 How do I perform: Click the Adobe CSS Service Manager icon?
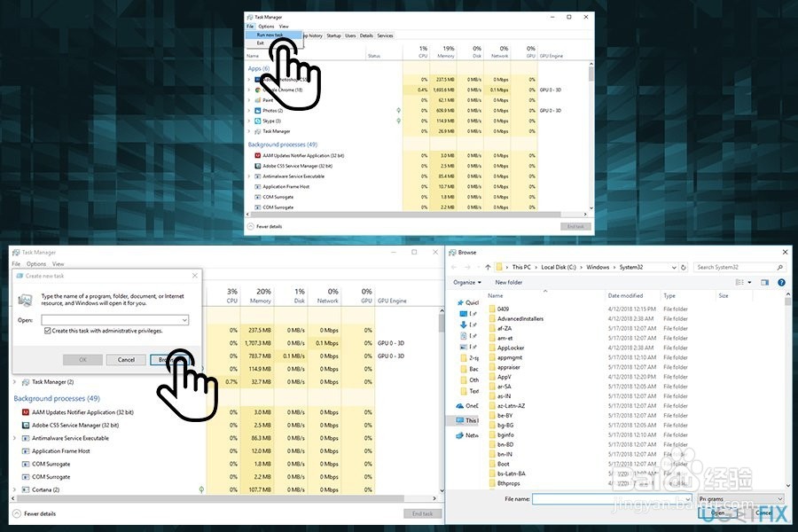(x=256, y=166)
